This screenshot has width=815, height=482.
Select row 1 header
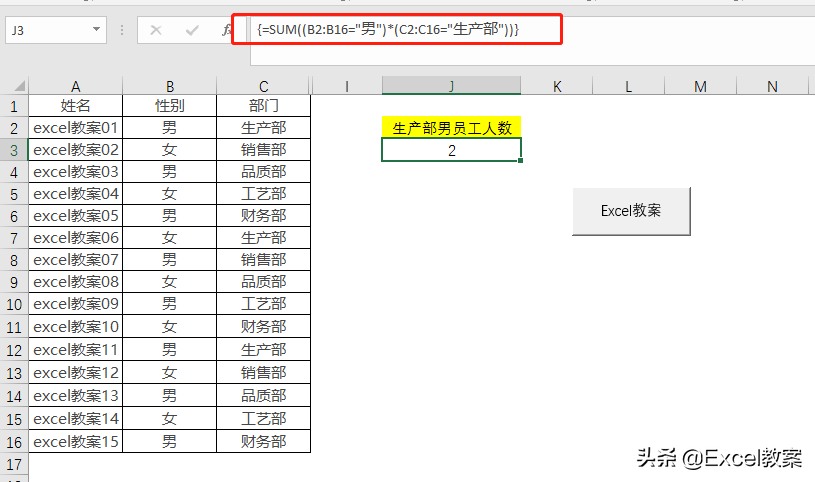[x=14, y=106]
